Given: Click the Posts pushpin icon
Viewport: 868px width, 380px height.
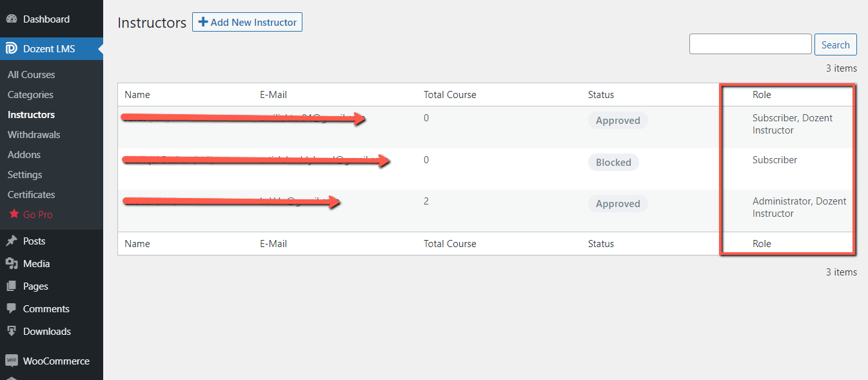Looking at the screenshot, I should [x=12, y=241].
